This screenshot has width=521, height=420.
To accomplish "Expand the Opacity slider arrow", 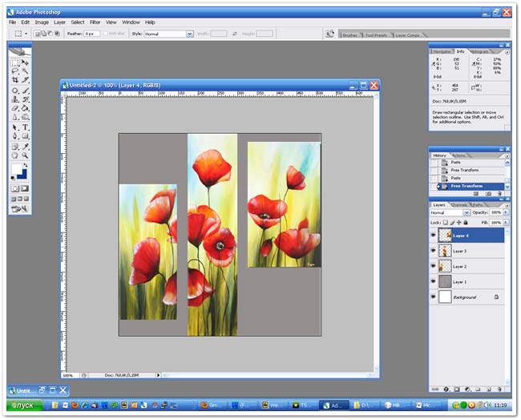I will point(505,212).
